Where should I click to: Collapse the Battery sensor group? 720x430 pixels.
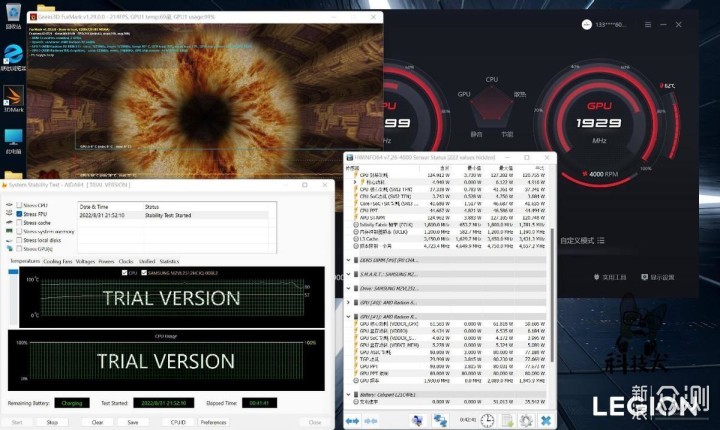[349, 395]
